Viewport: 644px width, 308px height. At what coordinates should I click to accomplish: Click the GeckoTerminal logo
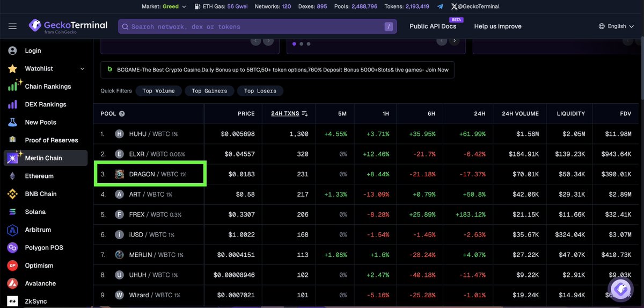69,26
